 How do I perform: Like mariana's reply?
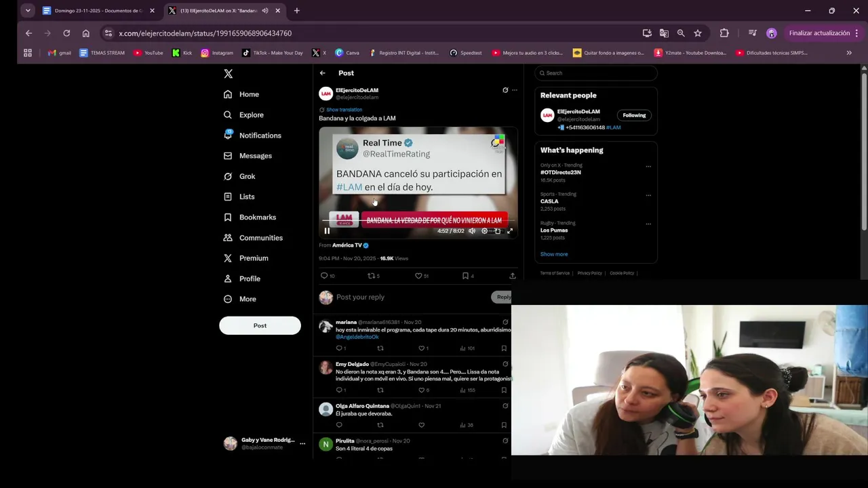click(x=421, y=348)
